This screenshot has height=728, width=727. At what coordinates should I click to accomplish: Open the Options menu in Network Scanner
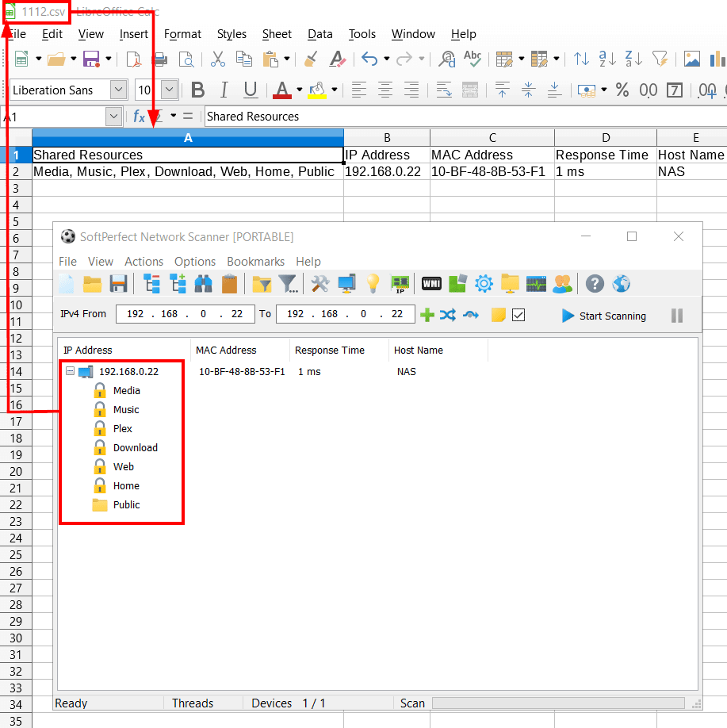[x=195, y=262]
